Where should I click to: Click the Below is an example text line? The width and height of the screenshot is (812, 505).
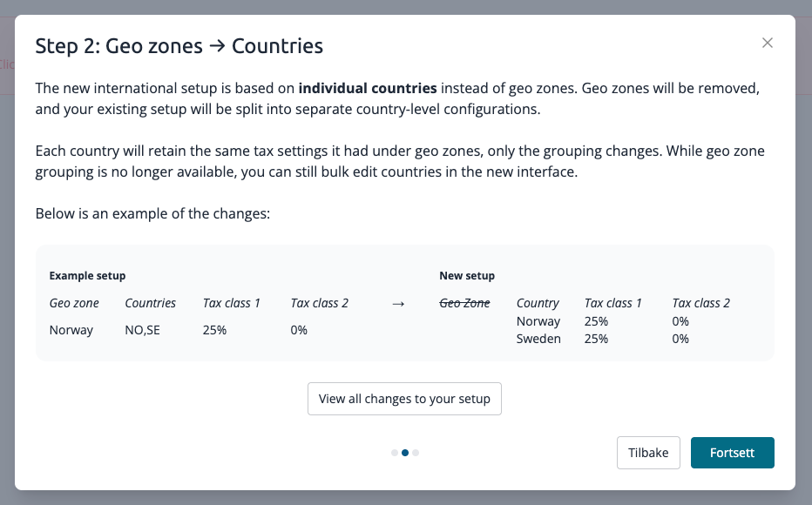pyautogui.click(x=152, y=213)
